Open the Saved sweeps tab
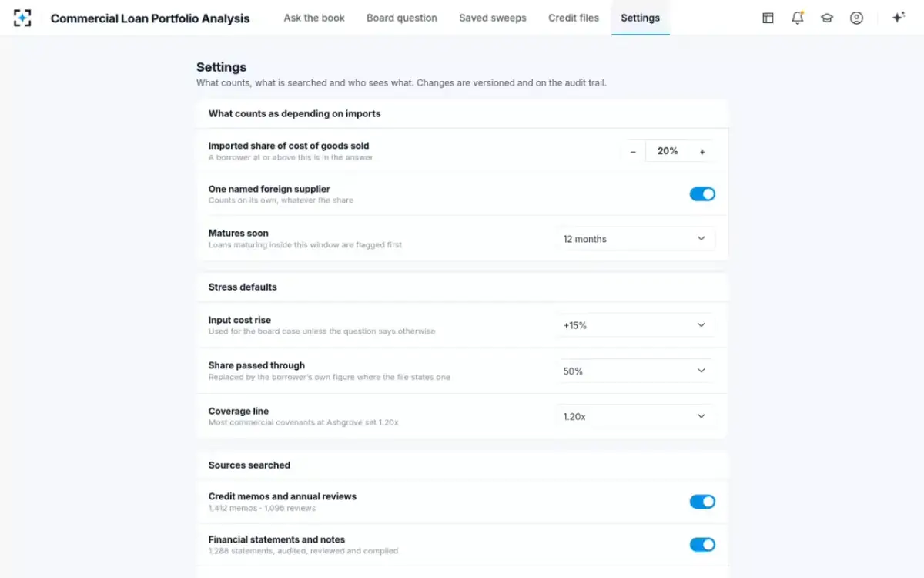Viewport: 924px width, 578px height. pos(493,18)
